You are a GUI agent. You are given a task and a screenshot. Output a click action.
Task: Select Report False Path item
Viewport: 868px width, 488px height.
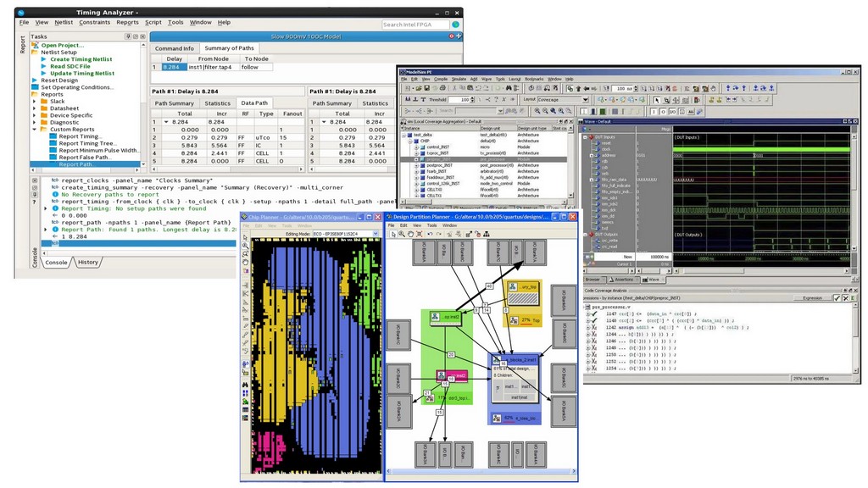click(x=84, y=157)
